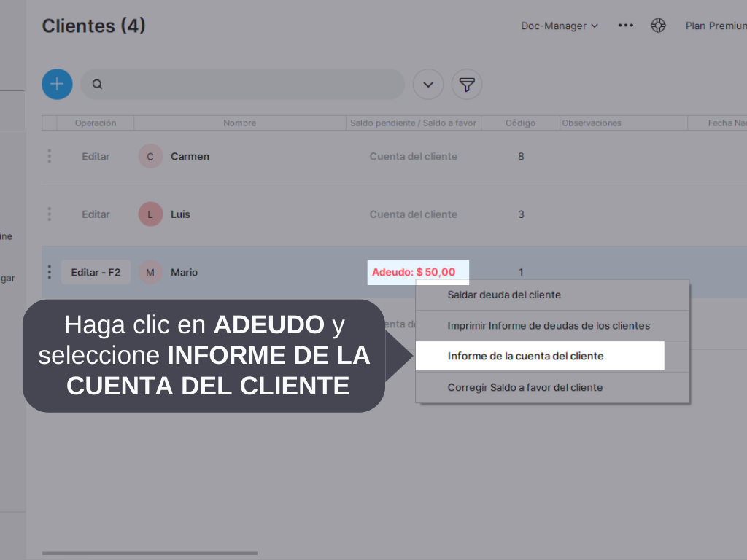The image size is (747, 560).
Task: Choose Saldar deuda del cliente
Action: 504,295
